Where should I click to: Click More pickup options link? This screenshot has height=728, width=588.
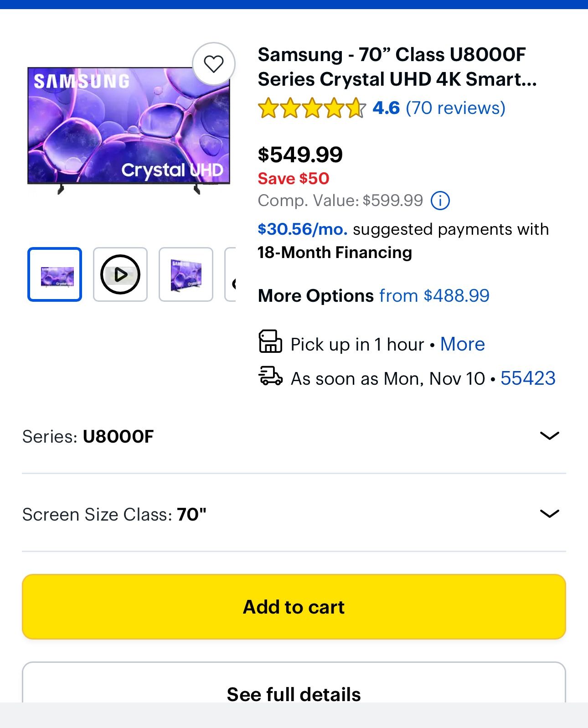(462, 344)
